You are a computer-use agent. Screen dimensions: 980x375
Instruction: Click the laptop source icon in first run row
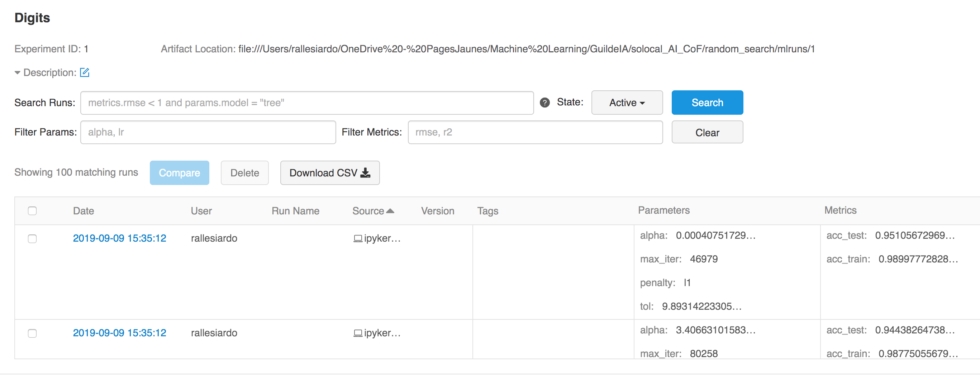[x=358, y=238]
